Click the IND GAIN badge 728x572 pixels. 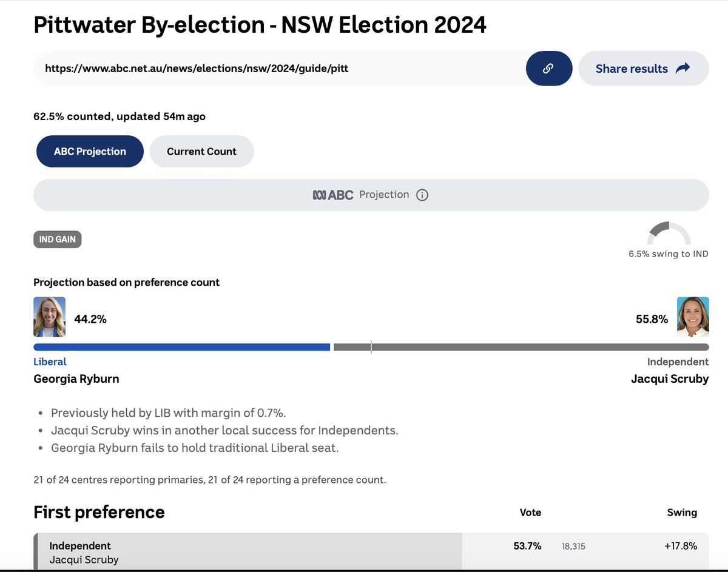(x=57, y=239)
